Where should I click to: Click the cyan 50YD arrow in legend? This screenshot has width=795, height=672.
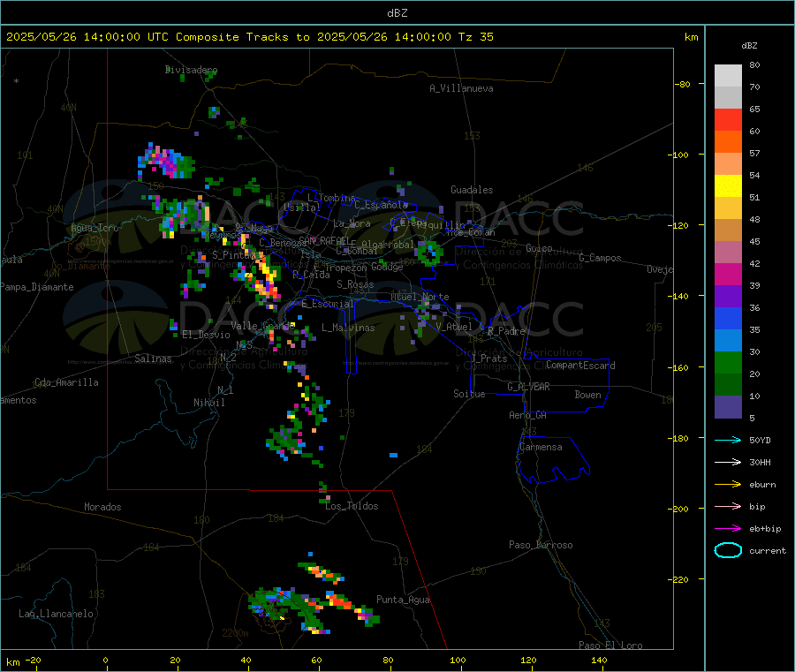(x=728, y=440)
